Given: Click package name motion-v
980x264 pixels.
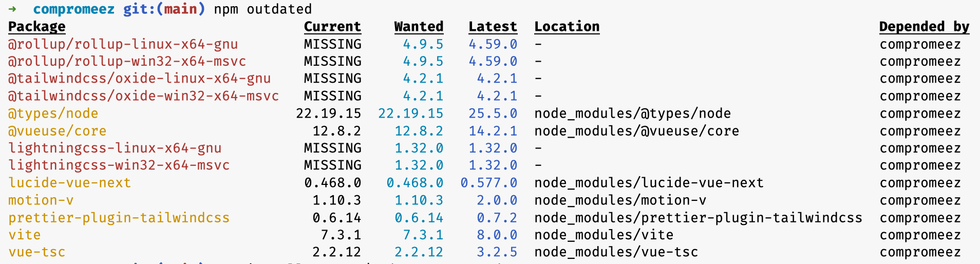Looking at the screenshot, I should pyautogui.click(x=41, y=200).
